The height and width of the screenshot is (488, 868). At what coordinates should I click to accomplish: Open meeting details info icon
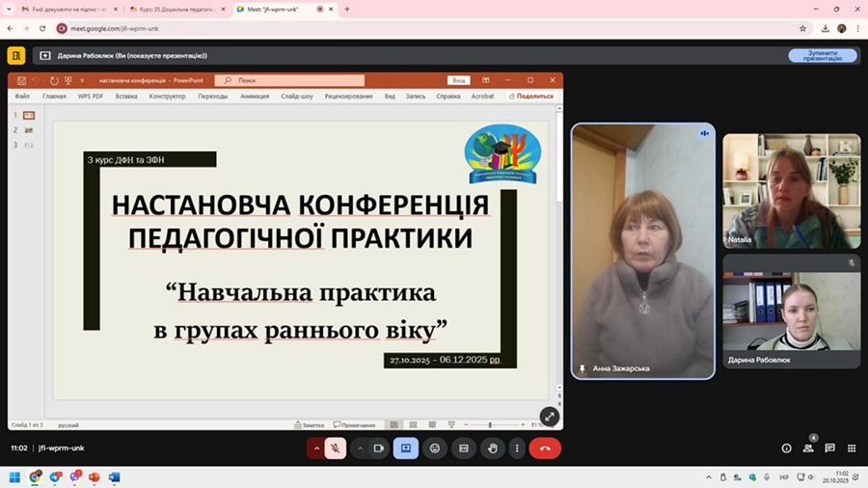pyautogui.click(x=786, y=448)
